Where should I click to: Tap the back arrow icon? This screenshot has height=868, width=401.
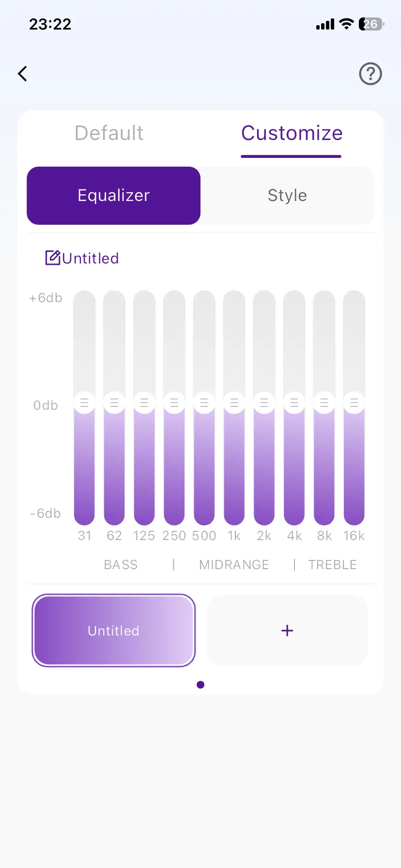click(22, 74)
